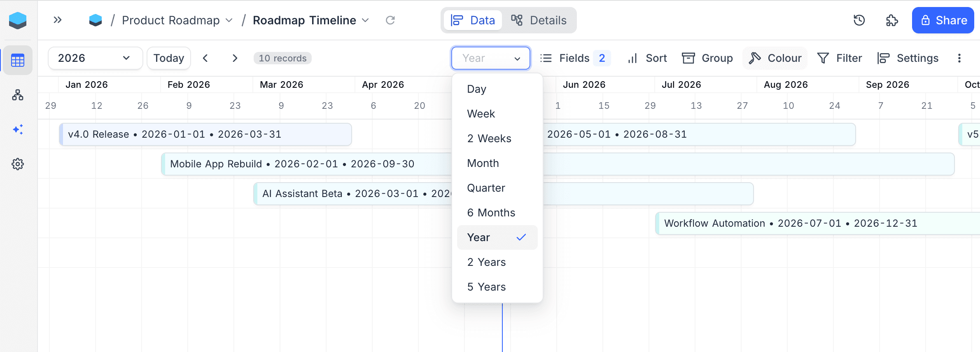
Task: Switch to the Details tab
Action: pos(539,20)
